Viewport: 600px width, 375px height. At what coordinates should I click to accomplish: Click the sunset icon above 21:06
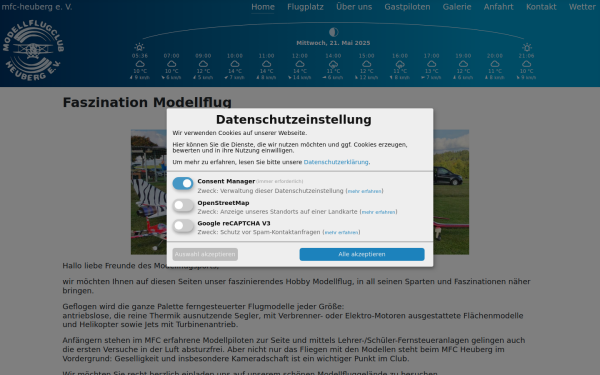tap(527, 47)
